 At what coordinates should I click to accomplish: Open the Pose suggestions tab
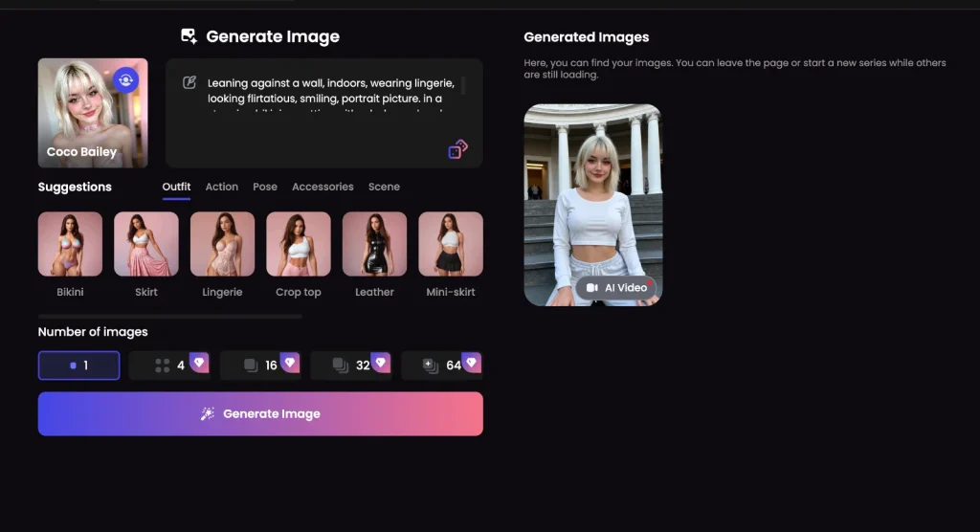(265, 187)
